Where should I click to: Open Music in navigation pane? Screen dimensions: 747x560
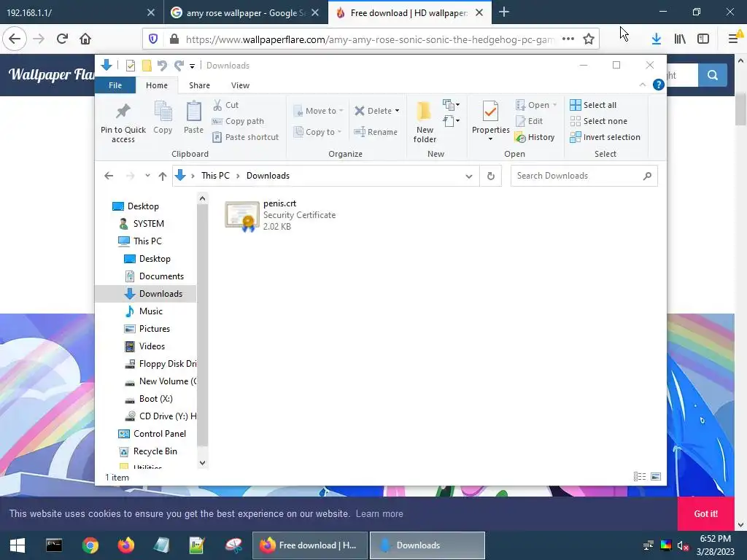(150, 311)
